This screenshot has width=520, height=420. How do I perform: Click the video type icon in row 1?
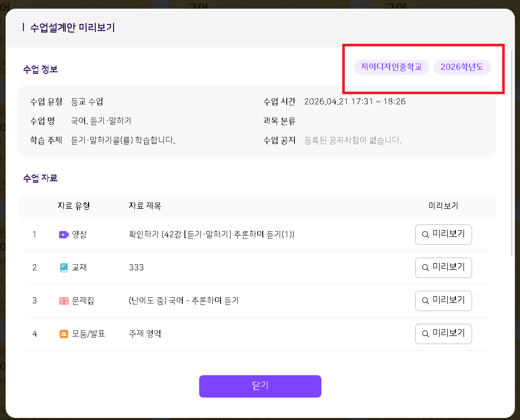64,235
